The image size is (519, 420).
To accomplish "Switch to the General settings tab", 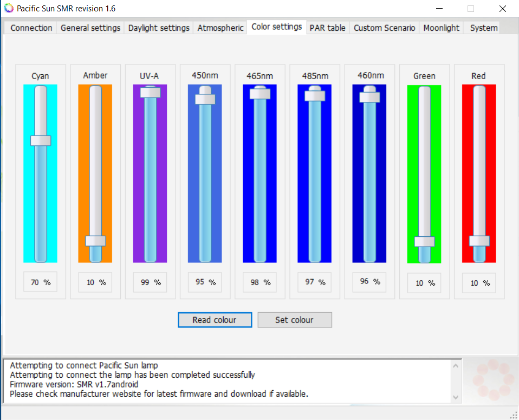I will 90,28.
